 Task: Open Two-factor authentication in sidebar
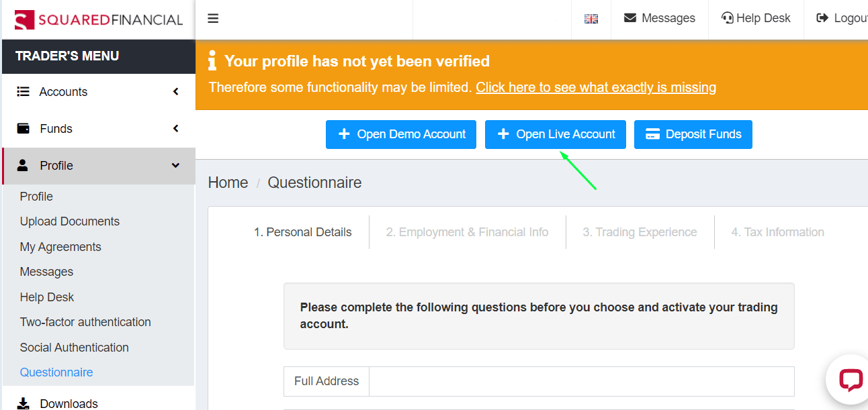pos(85,322)
